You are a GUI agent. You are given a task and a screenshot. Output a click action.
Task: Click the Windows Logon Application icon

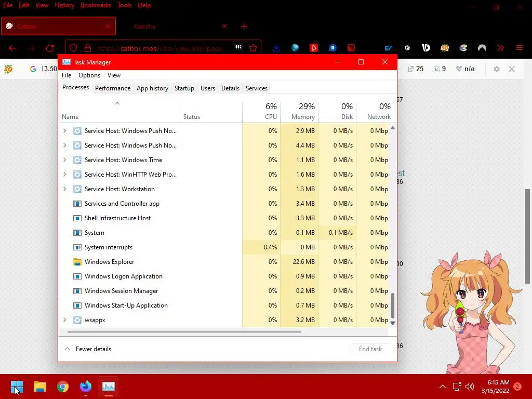point(77,276)
